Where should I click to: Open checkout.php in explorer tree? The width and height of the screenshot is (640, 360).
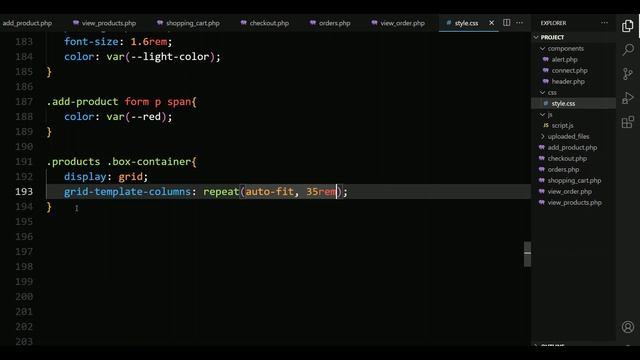click(x=567, y=158)
